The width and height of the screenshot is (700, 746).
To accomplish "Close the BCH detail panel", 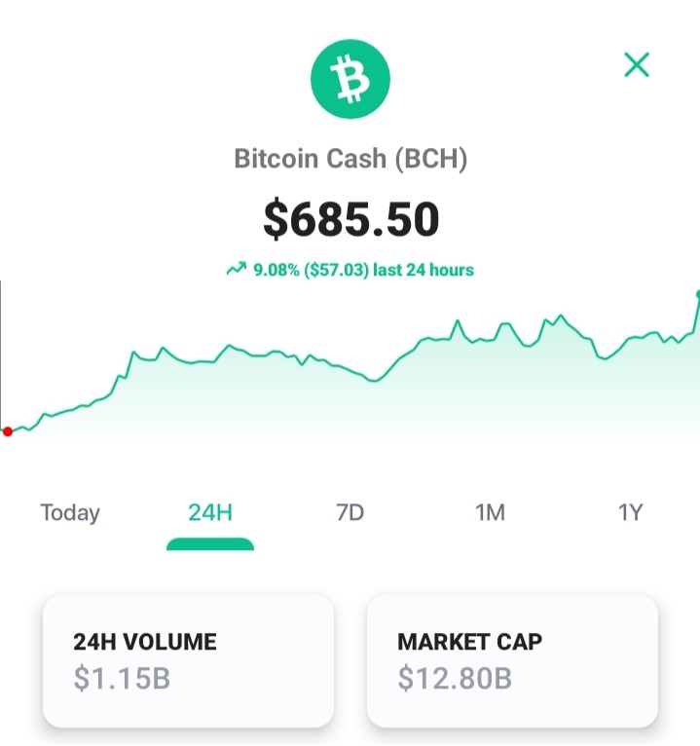I will coord(637,64).
